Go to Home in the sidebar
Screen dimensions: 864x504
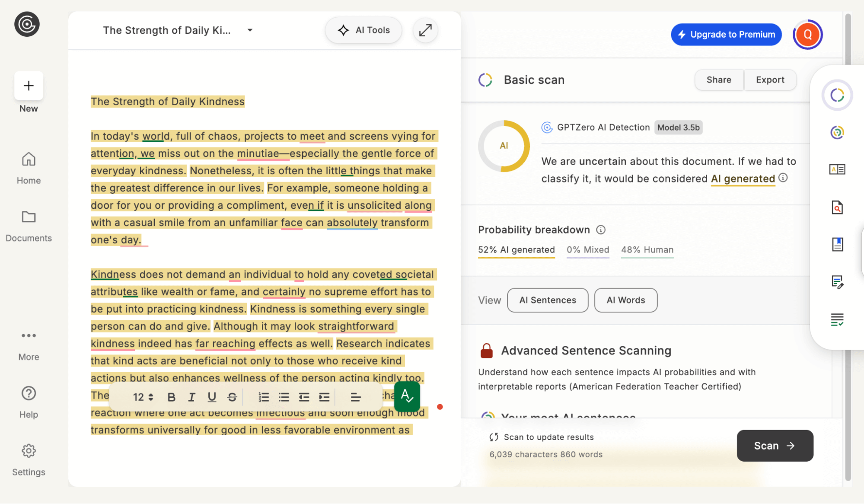tap(29, 169)
